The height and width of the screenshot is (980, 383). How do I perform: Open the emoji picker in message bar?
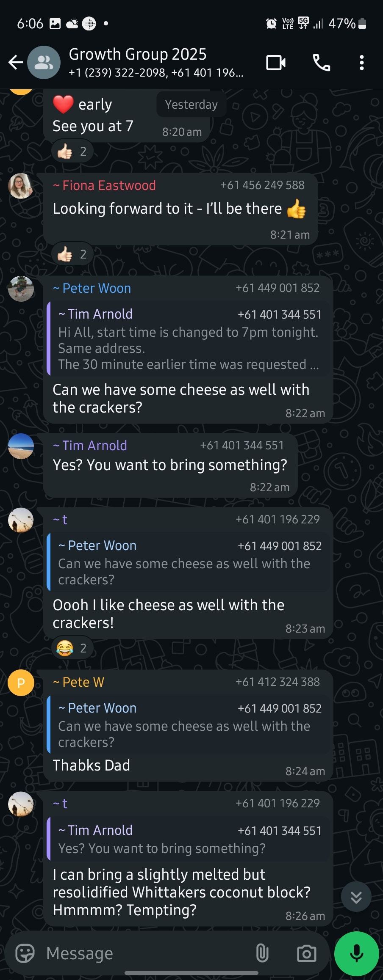click(25, 954)
